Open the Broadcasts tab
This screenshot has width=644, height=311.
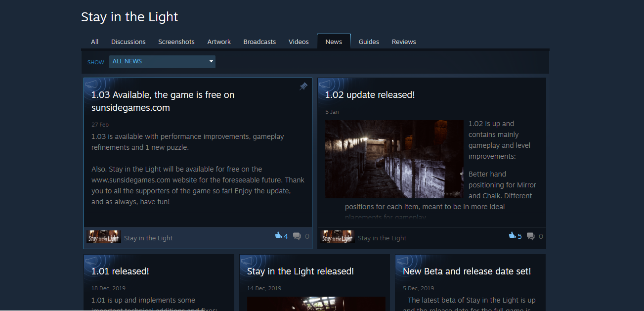pyautogui.click(x=259, y=42)
